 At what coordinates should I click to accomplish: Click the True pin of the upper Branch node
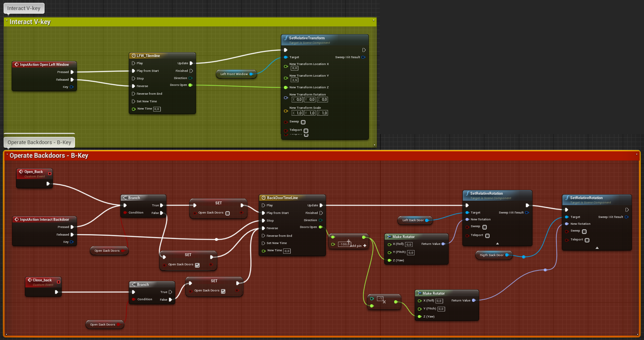162,205
